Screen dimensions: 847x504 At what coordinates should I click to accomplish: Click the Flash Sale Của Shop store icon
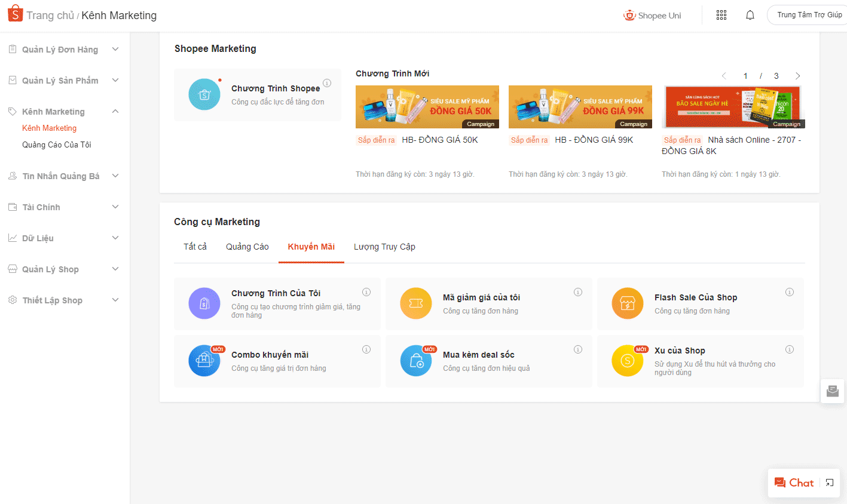coord(628,303)
